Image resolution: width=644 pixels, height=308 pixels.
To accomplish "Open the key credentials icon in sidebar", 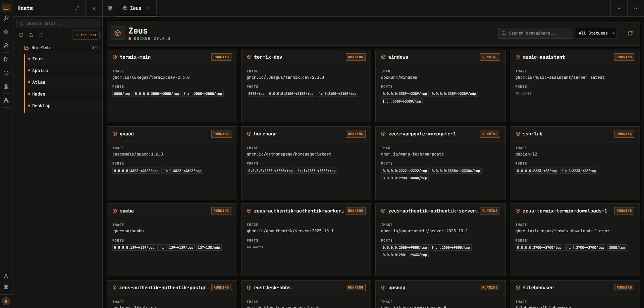I will point(6,18).
